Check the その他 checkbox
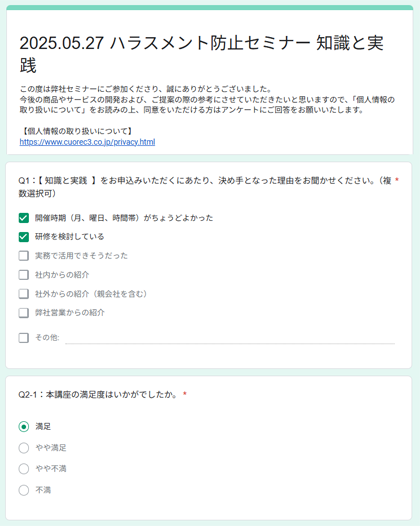 coord(23,337)
